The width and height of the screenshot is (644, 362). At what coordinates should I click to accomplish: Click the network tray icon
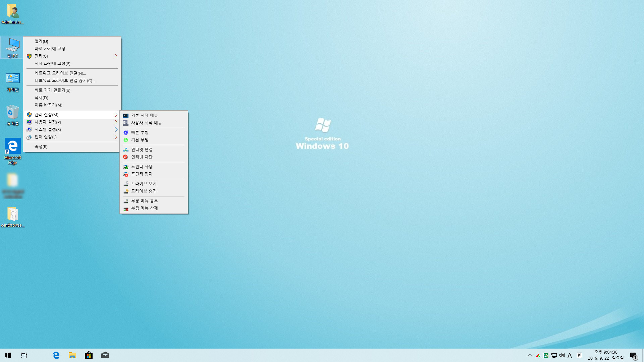tap(554, 355)
